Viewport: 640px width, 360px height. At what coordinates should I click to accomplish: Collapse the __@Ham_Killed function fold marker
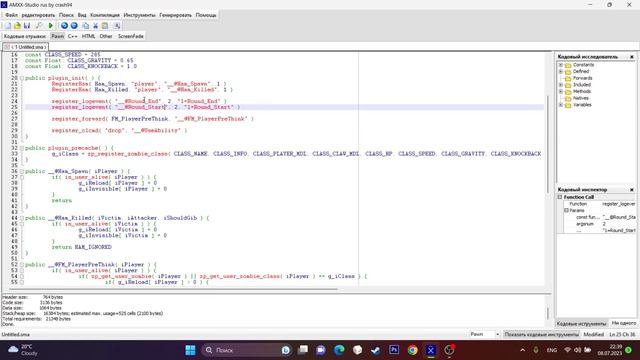[x=22, y=218]
